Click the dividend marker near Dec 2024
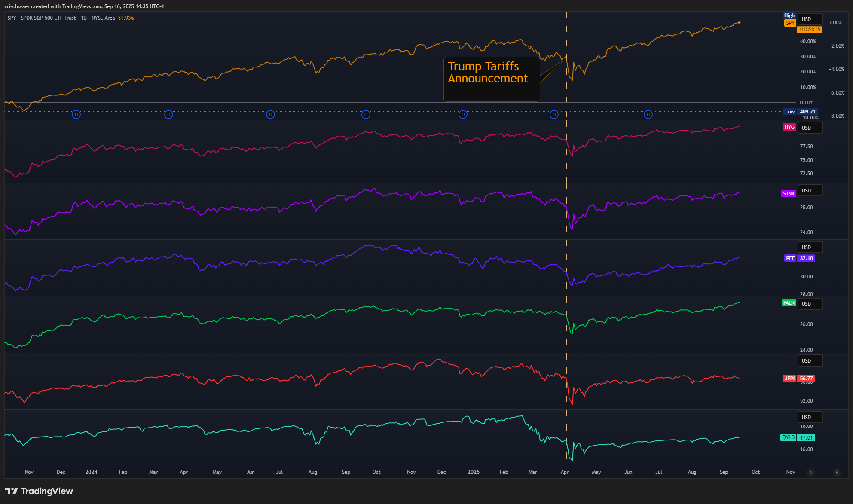 click(463, 115)
